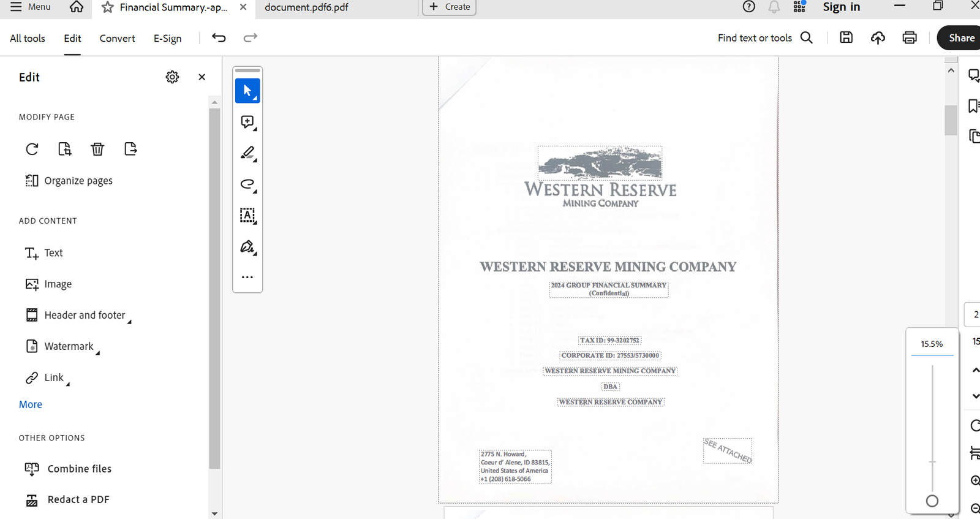Upload to cloud icon
Image resolution: width=980 pixels, height=519 pixels.
pyautogui.click(x=878, y=38)
